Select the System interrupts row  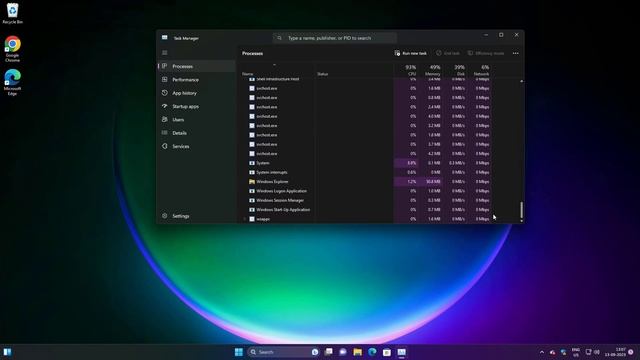pyautogui.click(x=366, y=172)
